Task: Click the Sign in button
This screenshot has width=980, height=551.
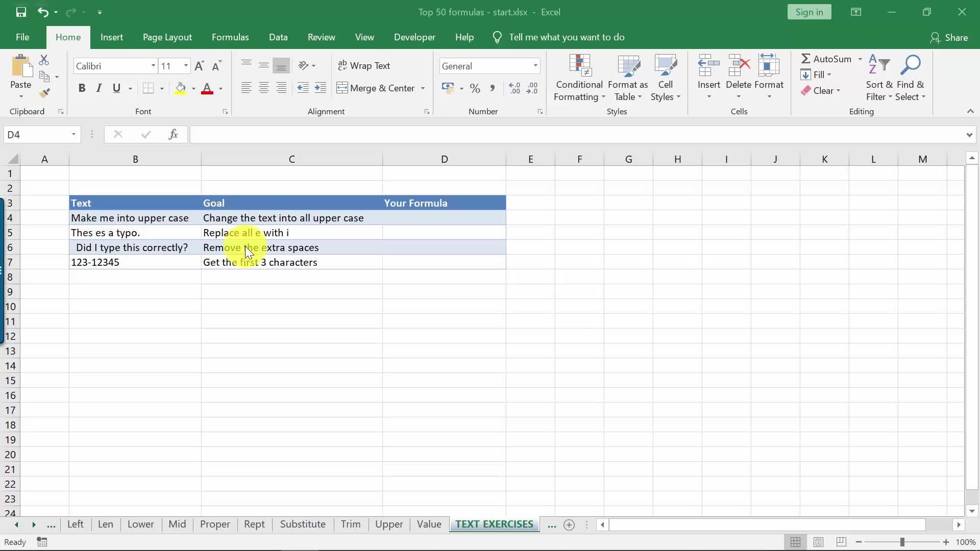Action: click(x=809, y=12)
